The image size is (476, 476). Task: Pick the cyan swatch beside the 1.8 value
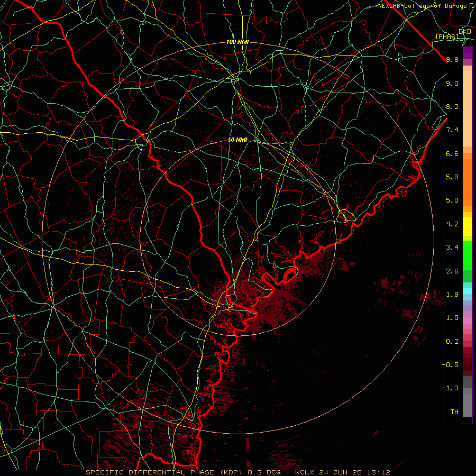tap(467, 291)
